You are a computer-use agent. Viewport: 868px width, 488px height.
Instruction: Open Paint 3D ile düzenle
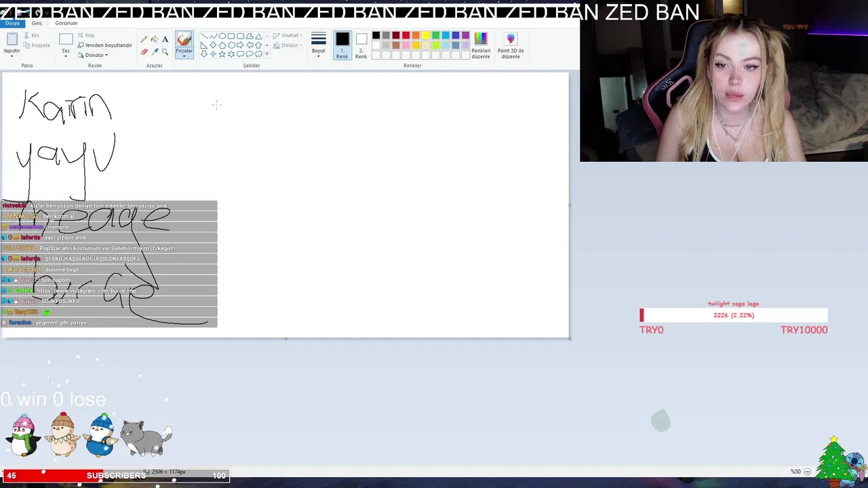[x=511, y=45]
